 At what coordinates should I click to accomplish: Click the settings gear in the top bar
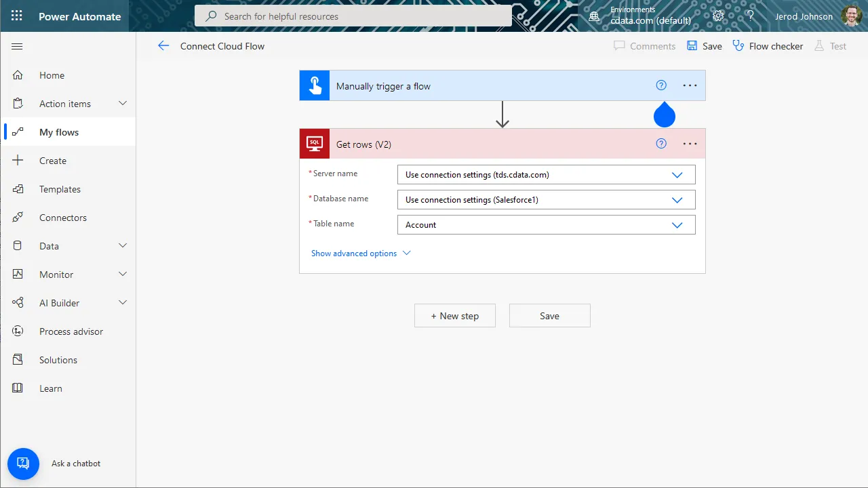(x=718, y=15)
